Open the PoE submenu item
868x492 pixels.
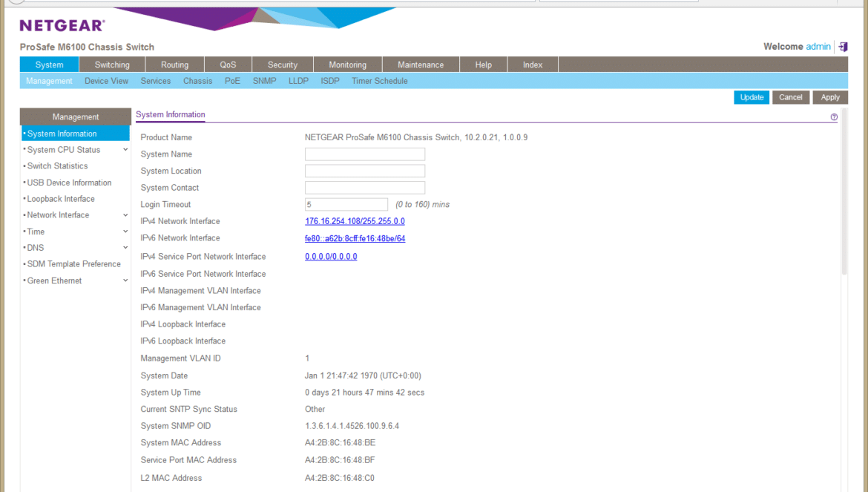click(x=232, y=81)
